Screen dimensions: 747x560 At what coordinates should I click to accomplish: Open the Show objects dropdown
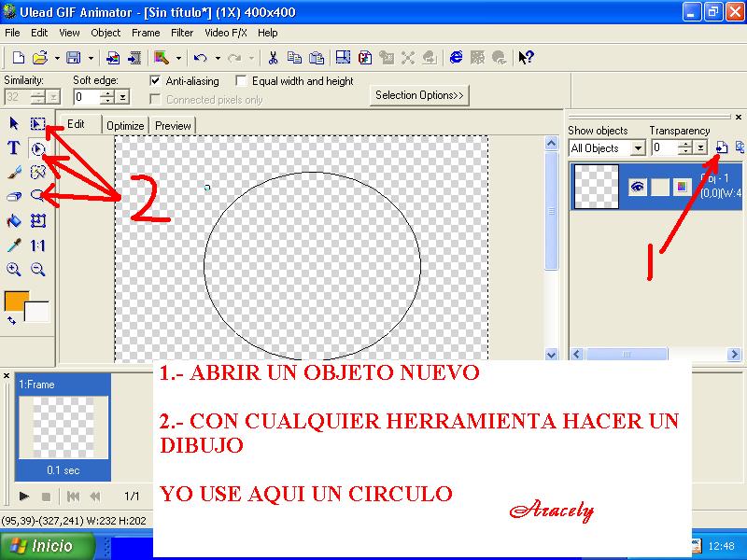point(638,148)
